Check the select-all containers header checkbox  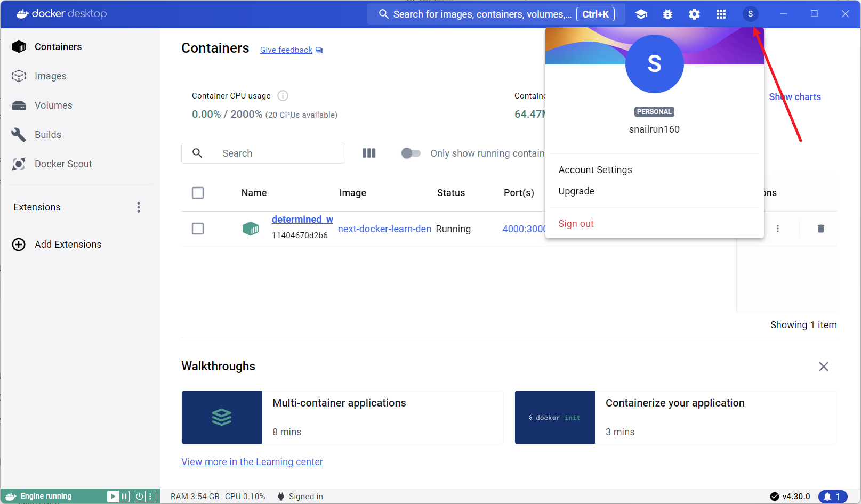pos(198,193)
